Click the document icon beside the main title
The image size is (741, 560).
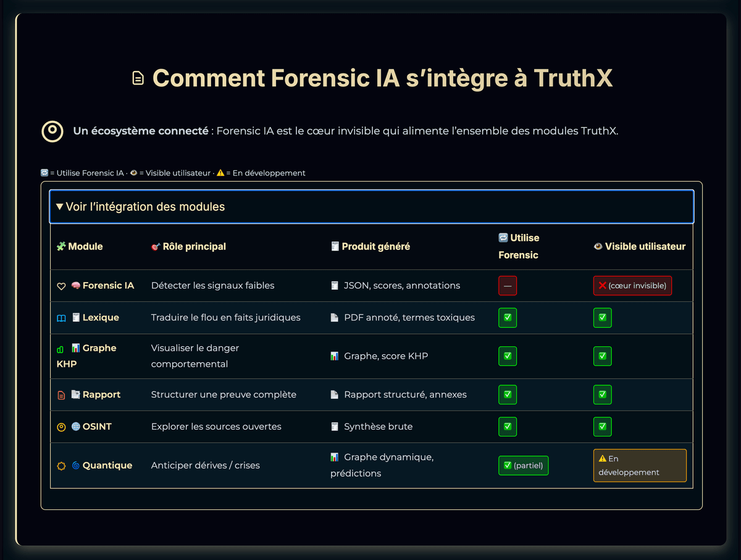[x=138, y=78]
